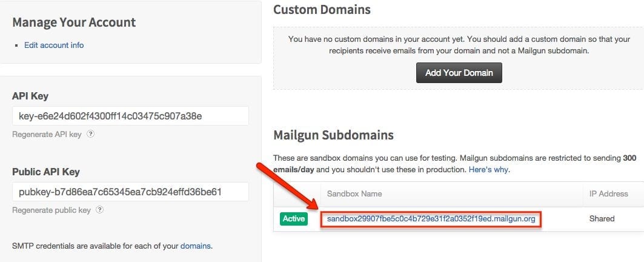Click the green Active status badge
The image size is (644, 262).
(x=294, y=219)
